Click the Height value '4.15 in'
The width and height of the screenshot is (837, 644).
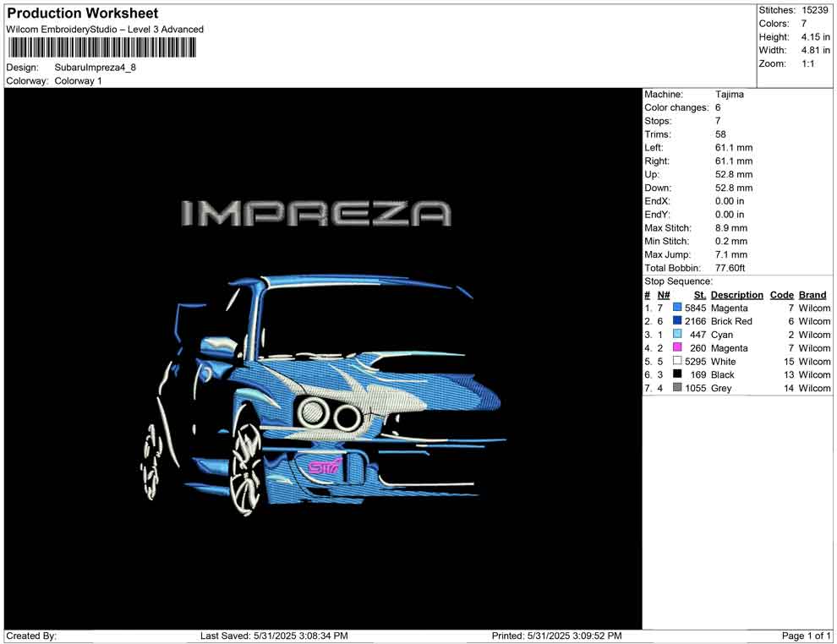[815, 37]
